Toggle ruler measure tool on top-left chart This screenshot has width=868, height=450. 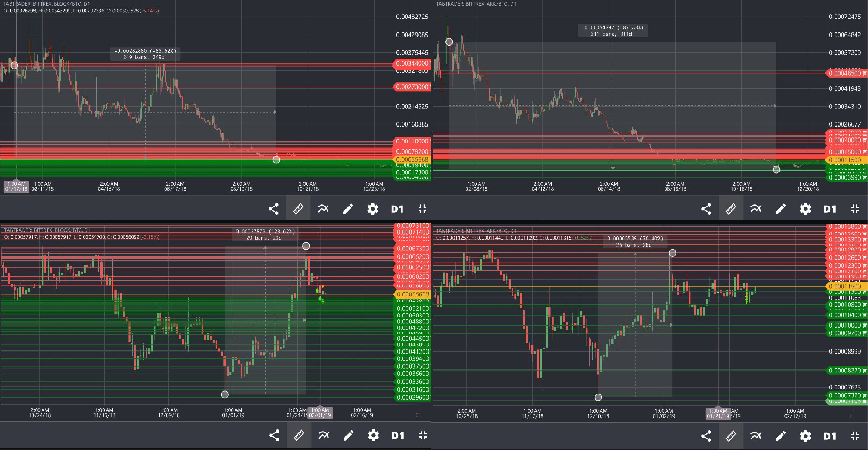tap(298, 209)
